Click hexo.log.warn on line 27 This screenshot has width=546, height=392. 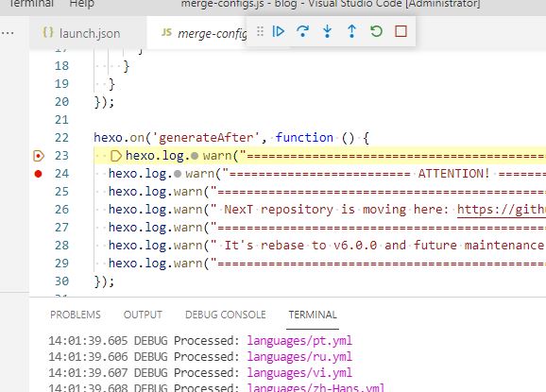[156, 228]
